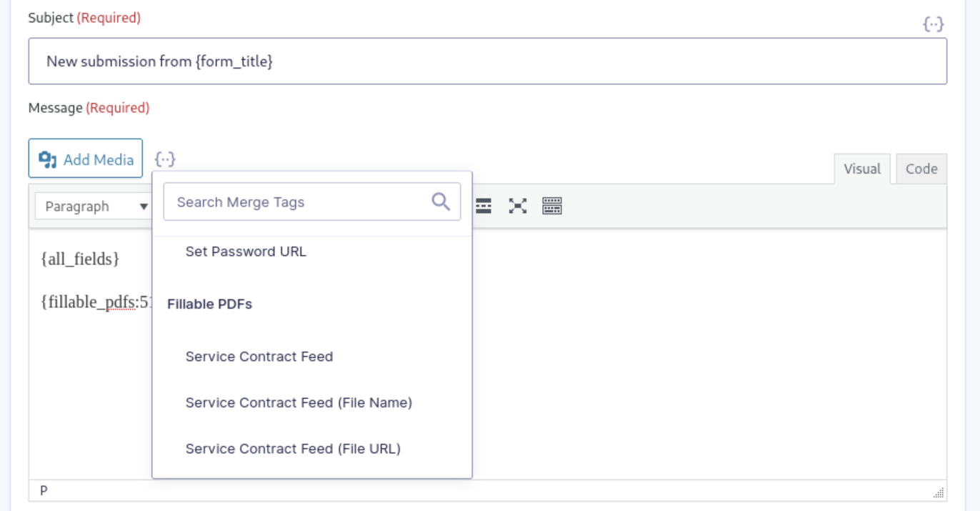The width and height of the screenshot is (980, 511).
Task: Click the camera and music Add Media icon
Action: click(x=49, y=159)
